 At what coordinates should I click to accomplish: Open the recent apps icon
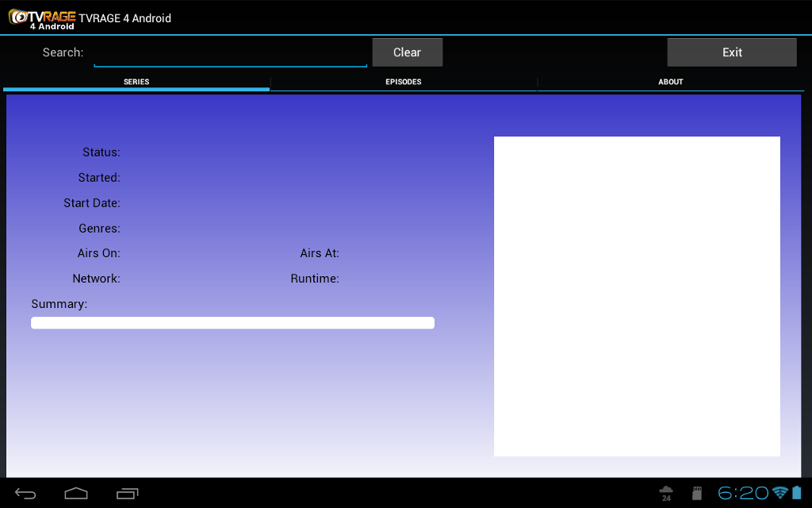[x=128, y=494]
